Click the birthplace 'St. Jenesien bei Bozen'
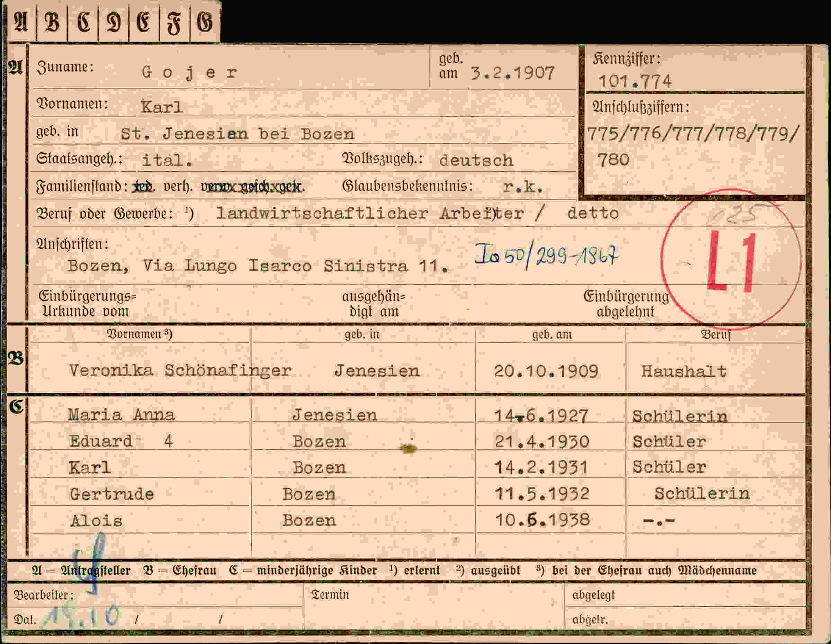 click(238, 134)
